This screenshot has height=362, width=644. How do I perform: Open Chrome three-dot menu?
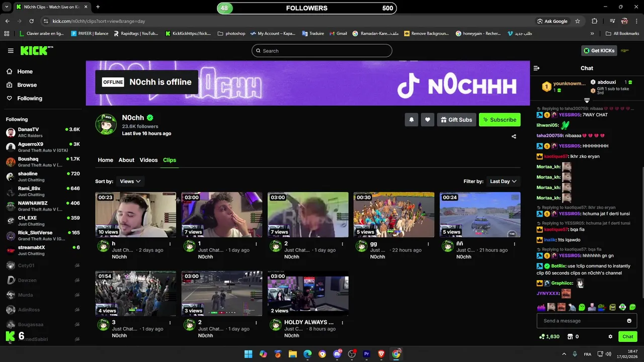coord(636,21)
